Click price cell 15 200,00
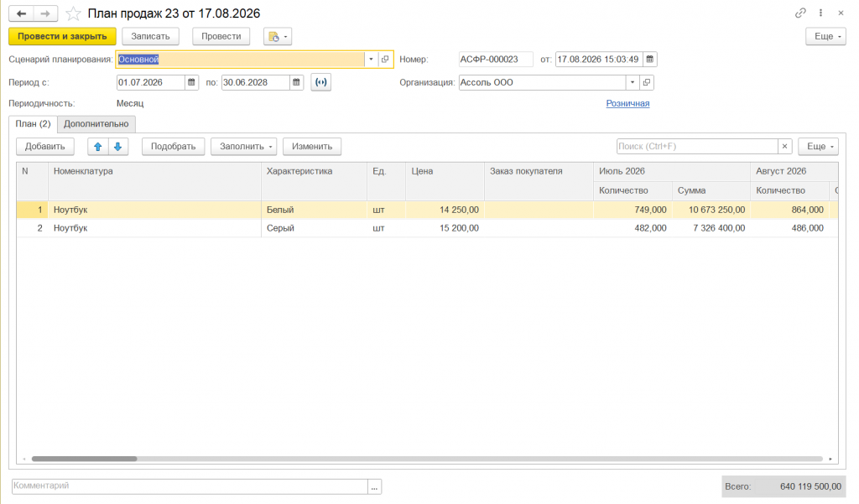859x504 pixels. (x=445, y=228)
